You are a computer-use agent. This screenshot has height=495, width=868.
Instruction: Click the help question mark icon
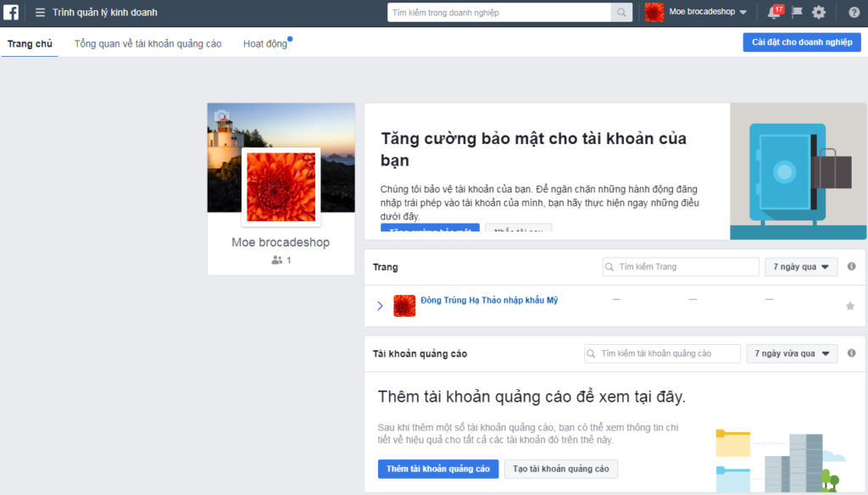(x=854, y=12)
